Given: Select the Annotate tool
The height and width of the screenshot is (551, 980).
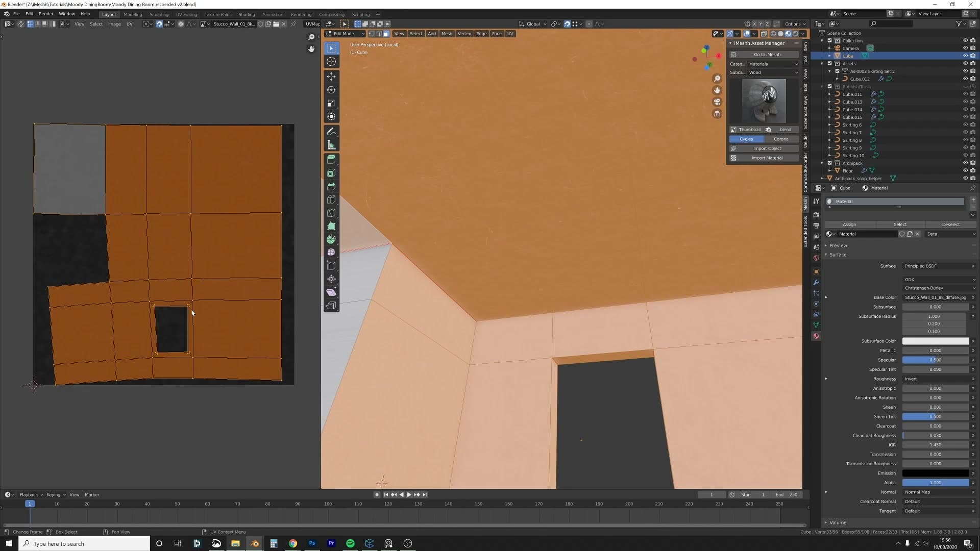Looking at the screenshot, I should pyautogui.click(x=331, y=132).
